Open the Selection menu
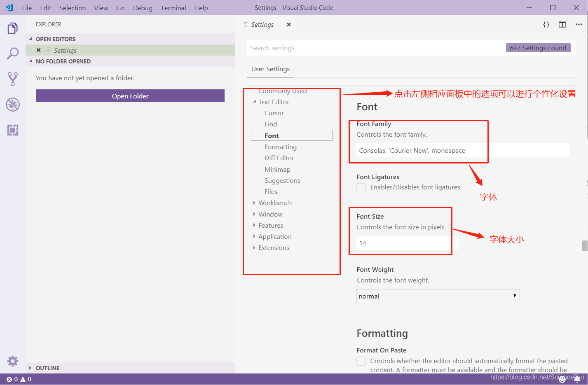The height and width of the screenshot is (385, 588). tap(73, 8)
